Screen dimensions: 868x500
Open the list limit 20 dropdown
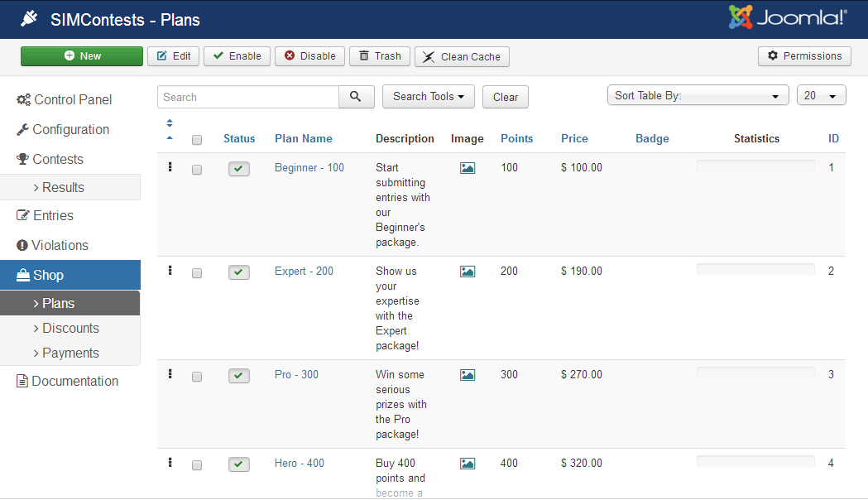tap(821, 95)
